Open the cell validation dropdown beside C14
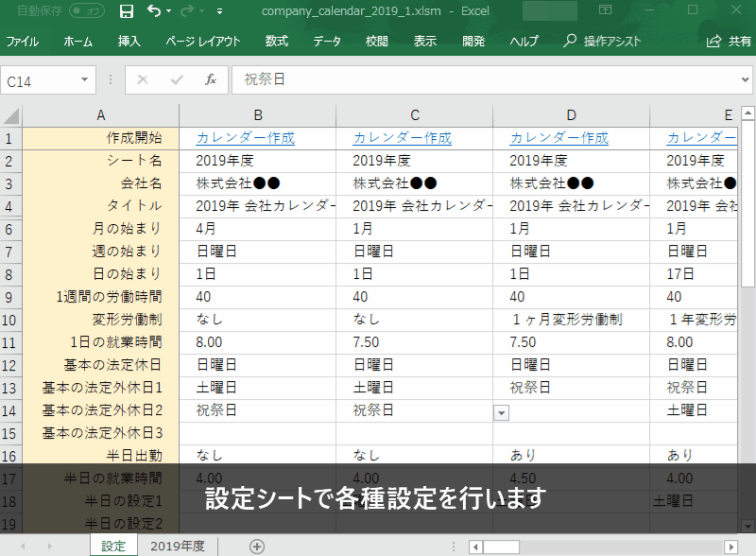Image resolution: width=756 pixels, height=556 pixels. click(501, 411)
